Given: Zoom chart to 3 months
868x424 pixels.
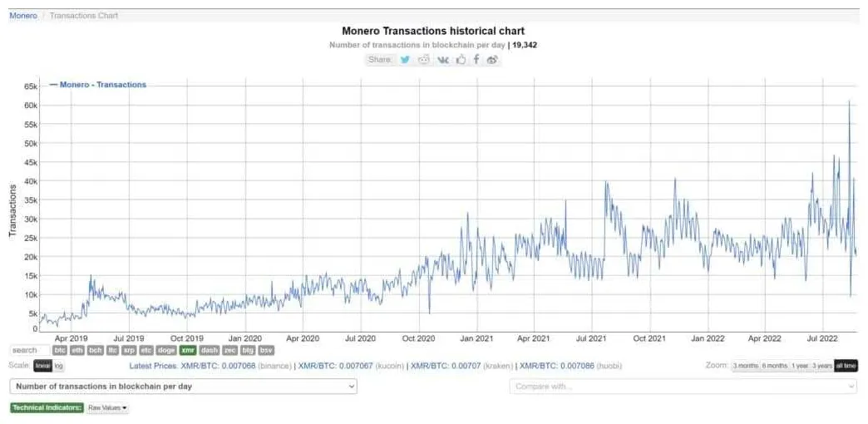Looking at the screenshot, I should 744,366.
